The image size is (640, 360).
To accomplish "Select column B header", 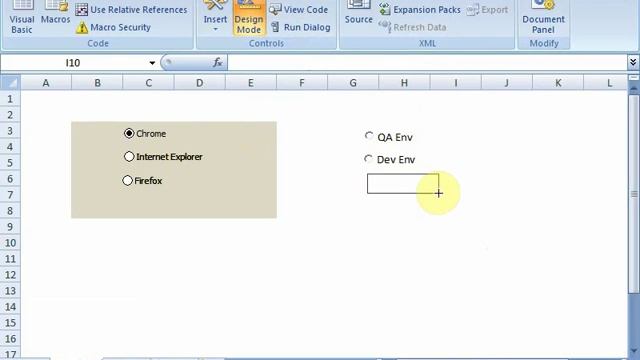I will (x=97, y=83).
